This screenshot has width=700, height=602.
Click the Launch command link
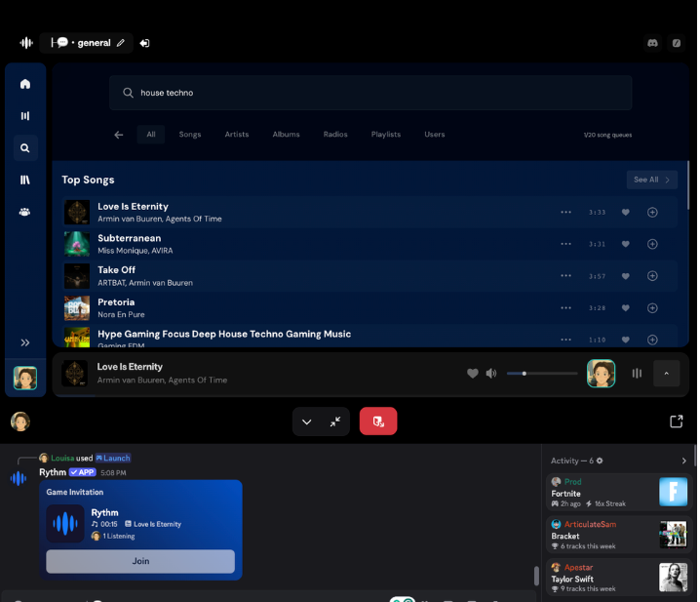pos(113,459)
